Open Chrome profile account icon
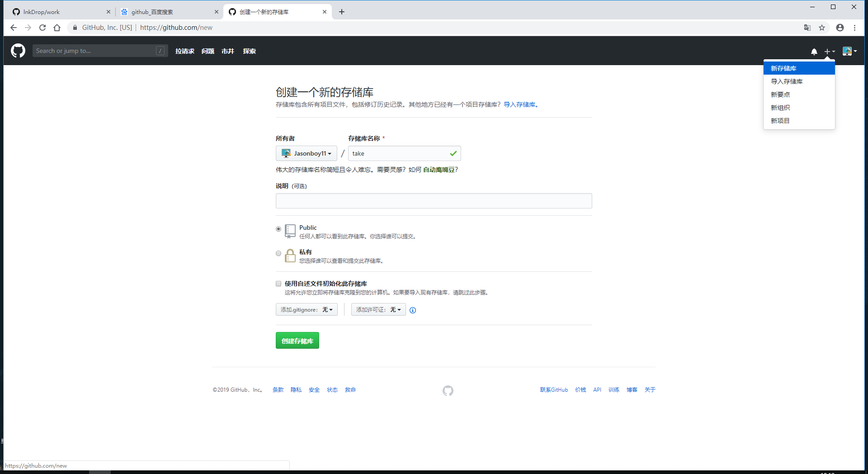 tap(840, 28)
